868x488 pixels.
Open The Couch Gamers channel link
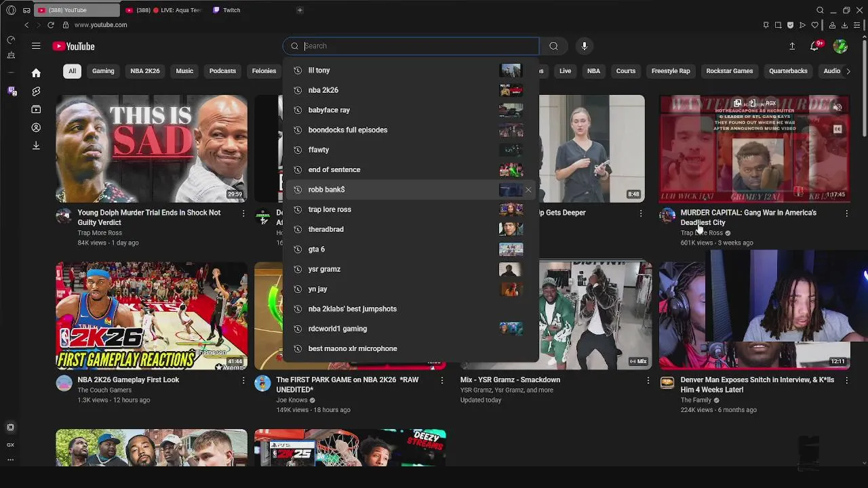[x=104, y=390]
